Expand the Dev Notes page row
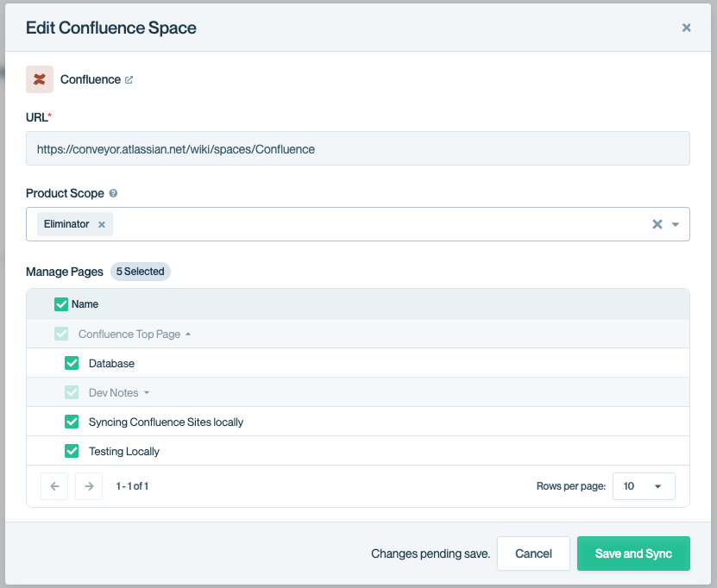Viewport: 717px width, 588px height. click(147, 393)
